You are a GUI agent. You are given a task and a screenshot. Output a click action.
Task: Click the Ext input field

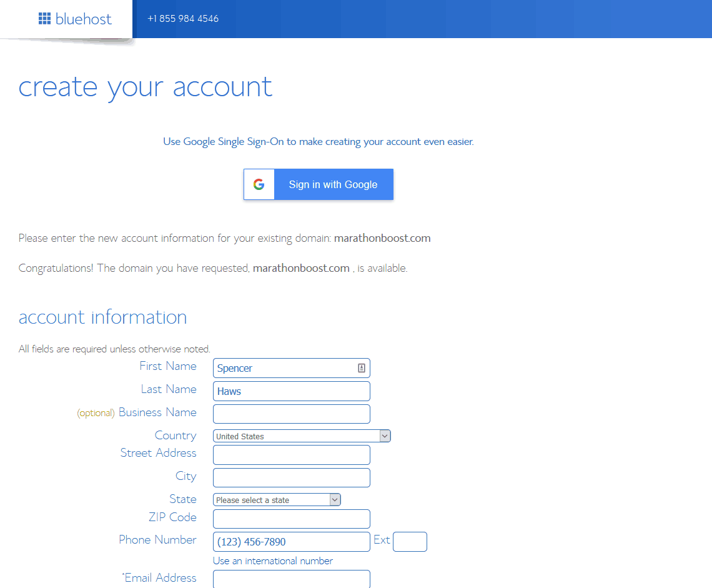tap(410, 542)
